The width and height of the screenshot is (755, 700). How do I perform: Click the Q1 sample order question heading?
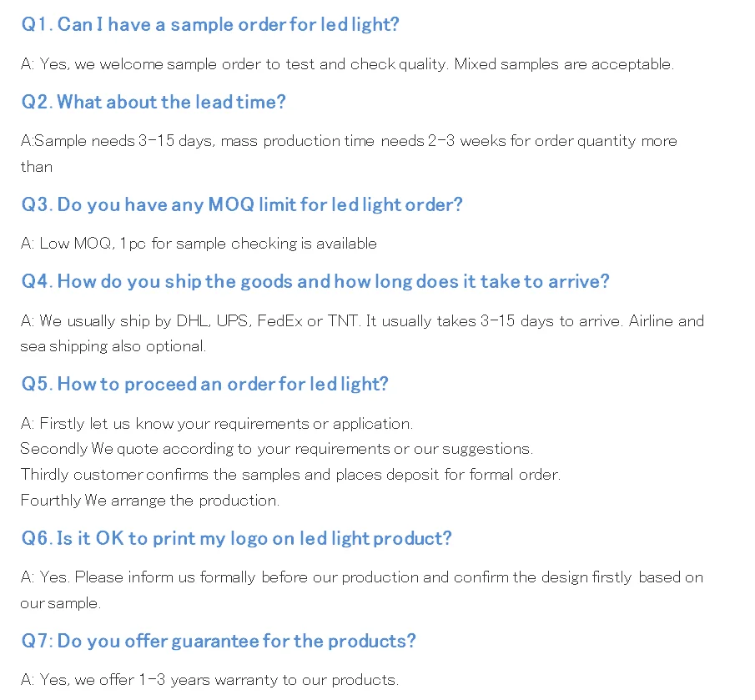point(210,25)
